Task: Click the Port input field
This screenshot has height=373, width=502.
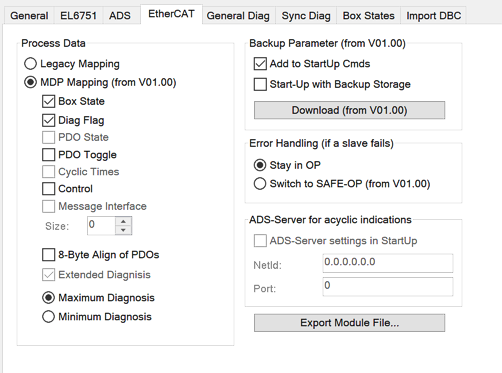Action: [388, 286]
